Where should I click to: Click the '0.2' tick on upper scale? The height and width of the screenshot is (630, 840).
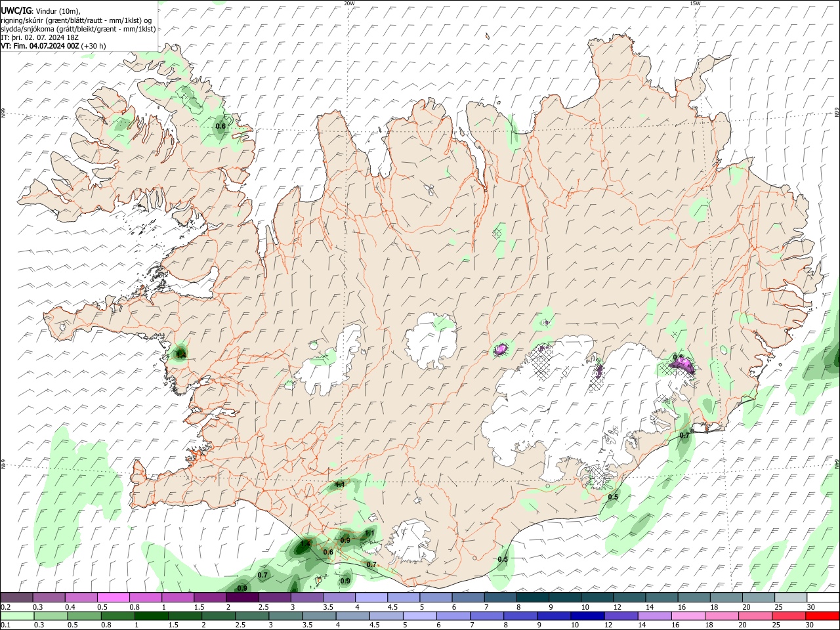coord(5,607)
